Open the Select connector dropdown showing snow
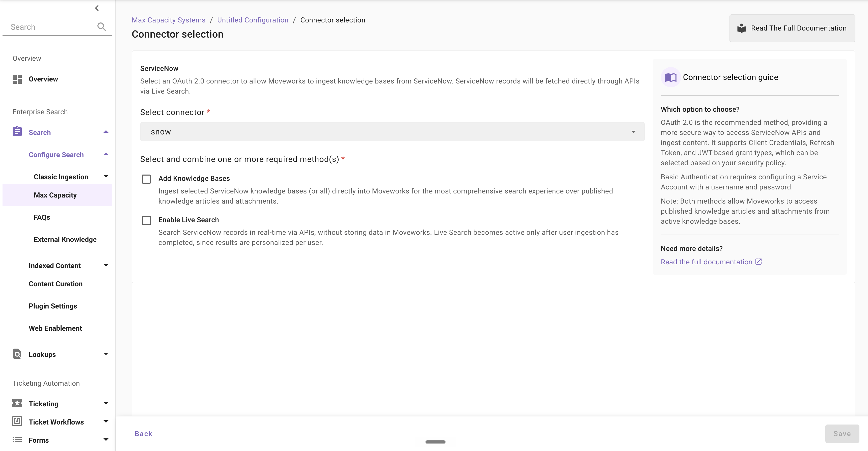The image size is (868, 451). (x=392, y=132)
